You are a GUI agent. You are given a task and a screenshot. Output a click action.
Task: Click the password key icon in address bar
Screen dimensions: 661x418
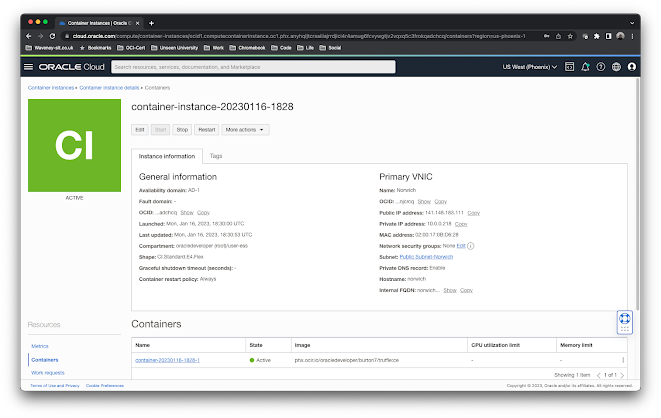tap(547, 36)
